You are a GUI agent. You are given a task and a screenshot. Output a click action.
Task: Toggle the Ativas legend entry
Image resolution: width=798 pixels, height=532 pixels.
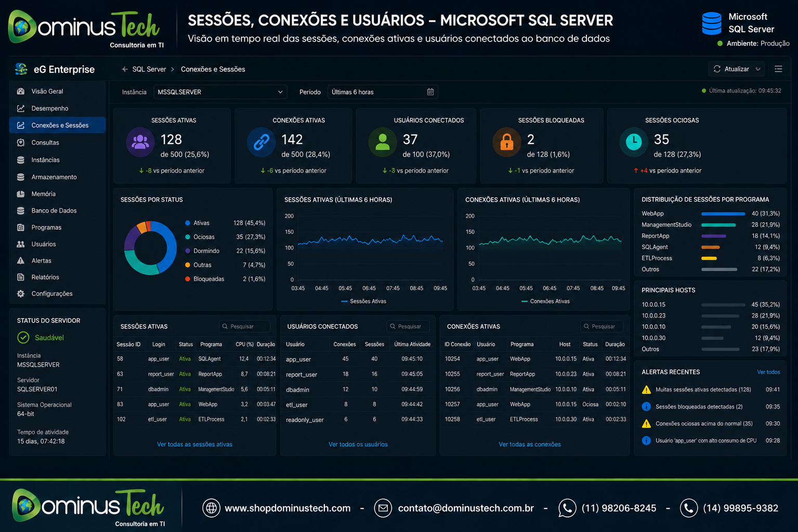tap(198, 223)
